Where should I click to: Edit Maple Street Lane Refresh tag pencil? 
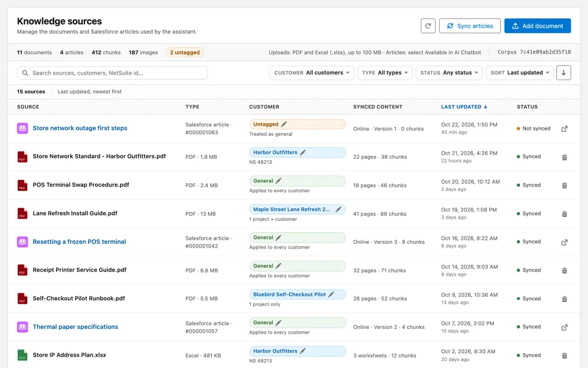pos(338,209)
